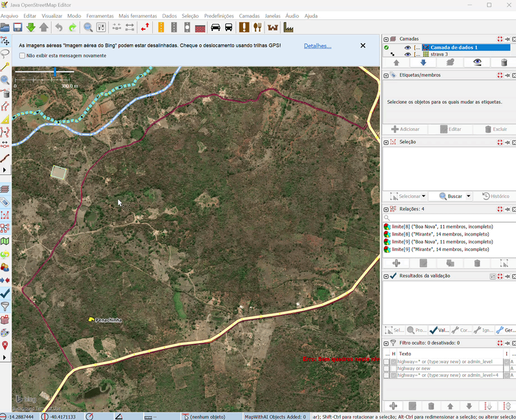Viewport: 516px width, 420px height.
Task: Select the bus preset icon
Action: tap(229, 27)
